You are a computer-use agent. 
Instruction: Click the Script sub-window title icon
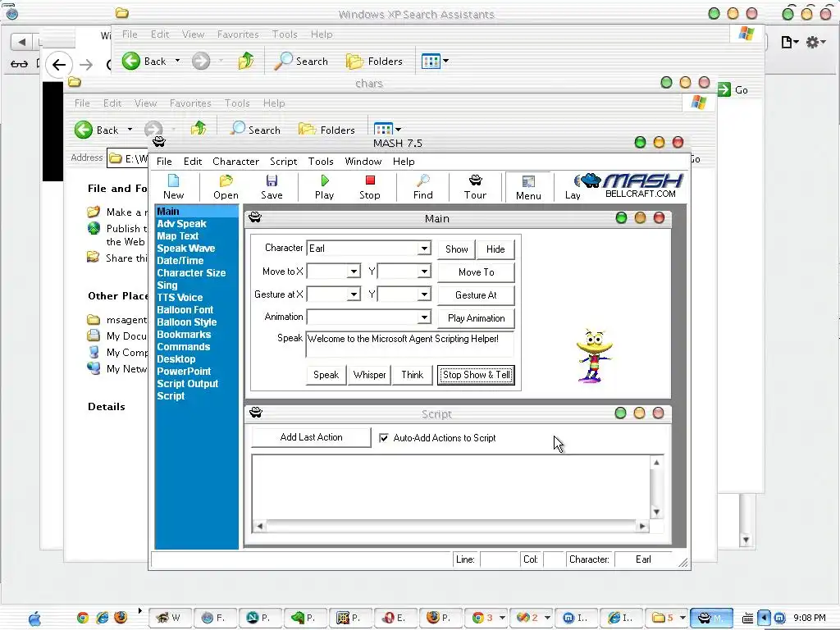[x=256, y=413]
